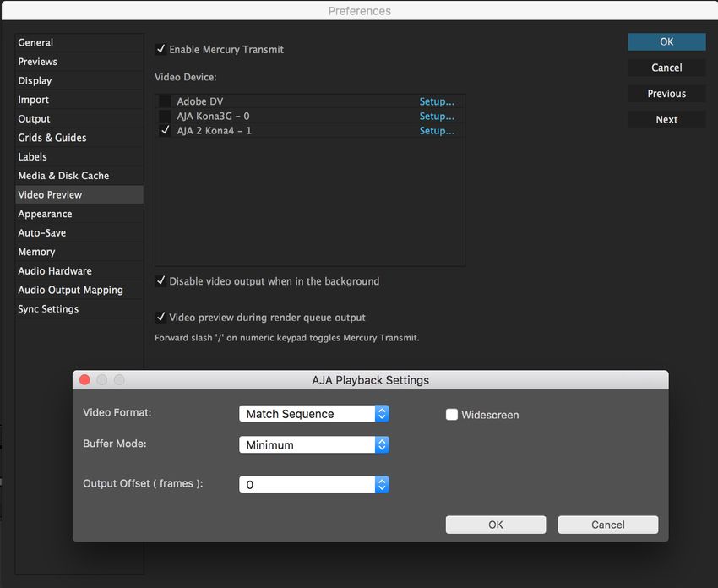Enable the AJA Kona3G - 0 device
Screen dimensions: 718x588
165,116
